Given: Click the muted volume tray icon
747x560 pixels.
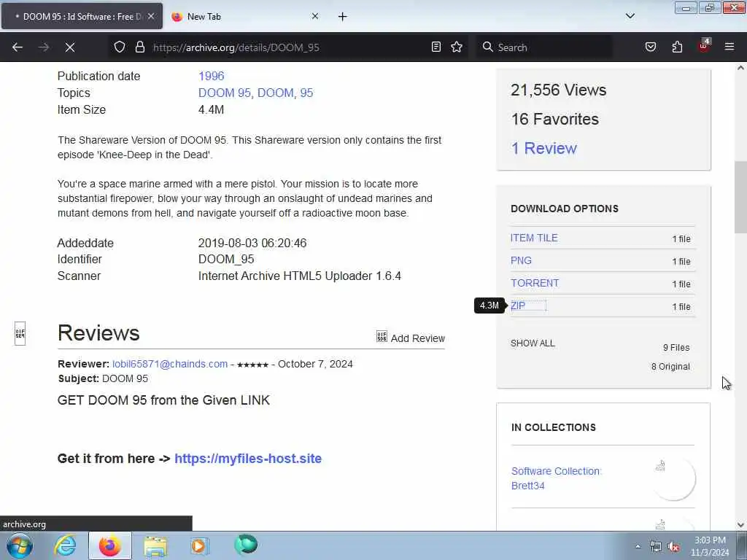Looking at the screenshot, I should [673, 547].
